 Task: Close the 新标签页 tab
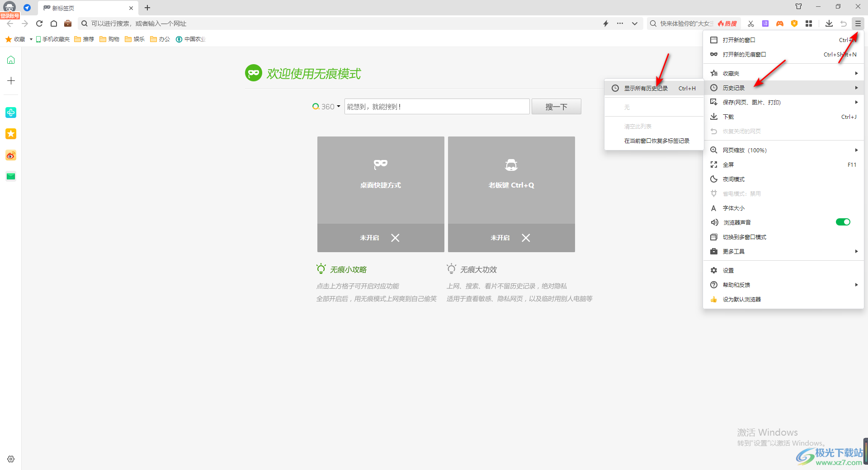click(x=131, y=8)
